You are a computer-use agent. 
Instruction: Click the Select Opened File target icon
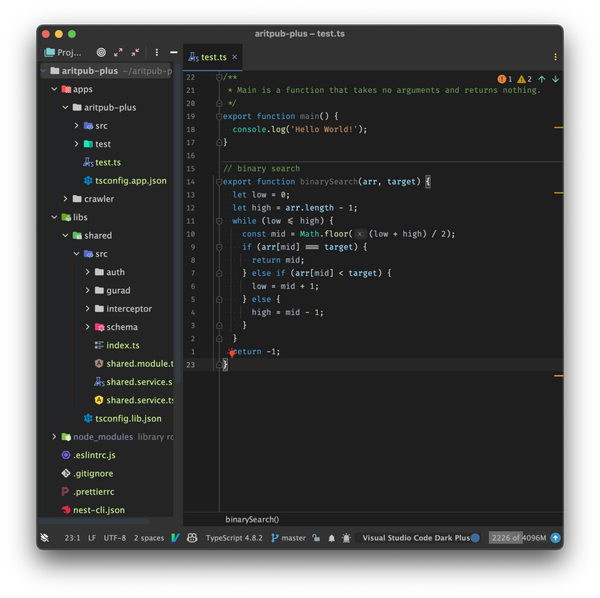tap(101, 52)
